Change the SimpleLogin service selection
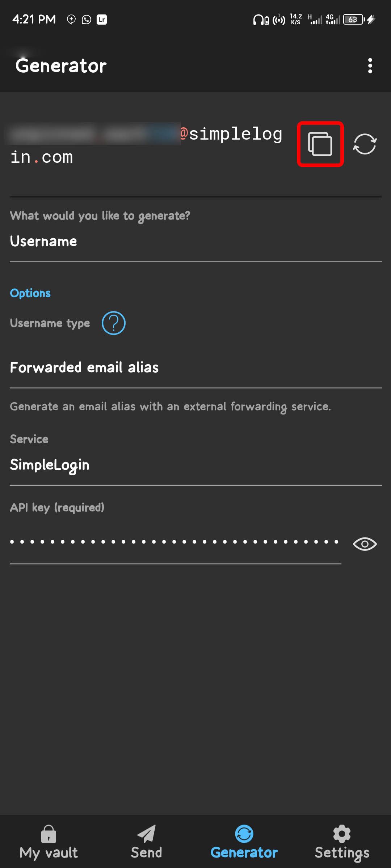Image resolution: width=391 pixels, height=868 pixels. 195,465
